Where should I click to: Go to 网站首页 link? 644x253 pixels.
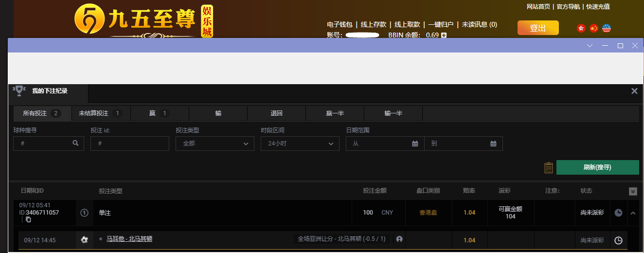click(539, 7)
